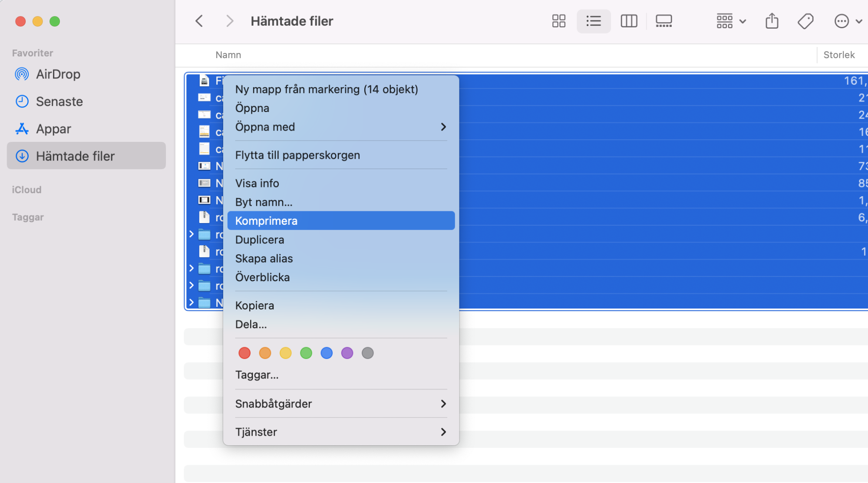Image resolution: width=868 pixels, height=483 pixels.
Task: Go back with the left arrow
Action: 199,21
